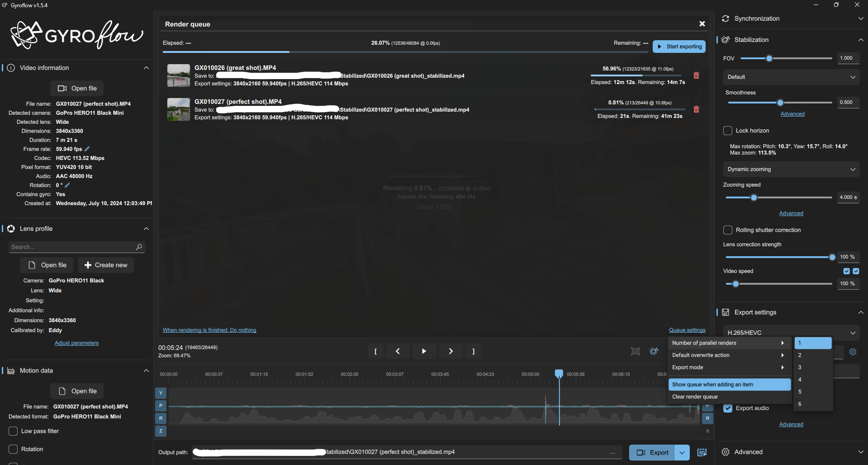Delete GX010027 from the render queue via trash icon
This screenshot has height=465, width=868.
(696, 109)
